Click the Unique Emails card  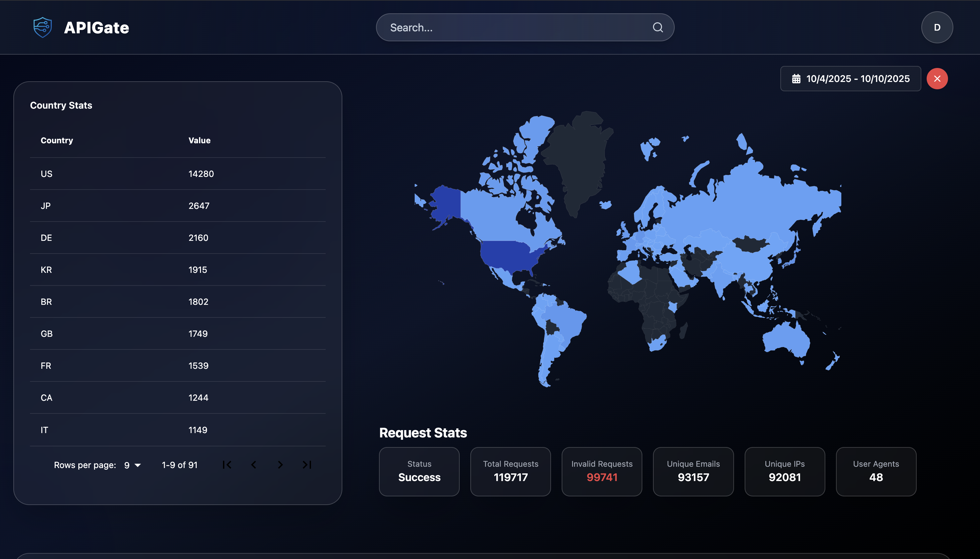pyautogui.click(x=693, y=471)
